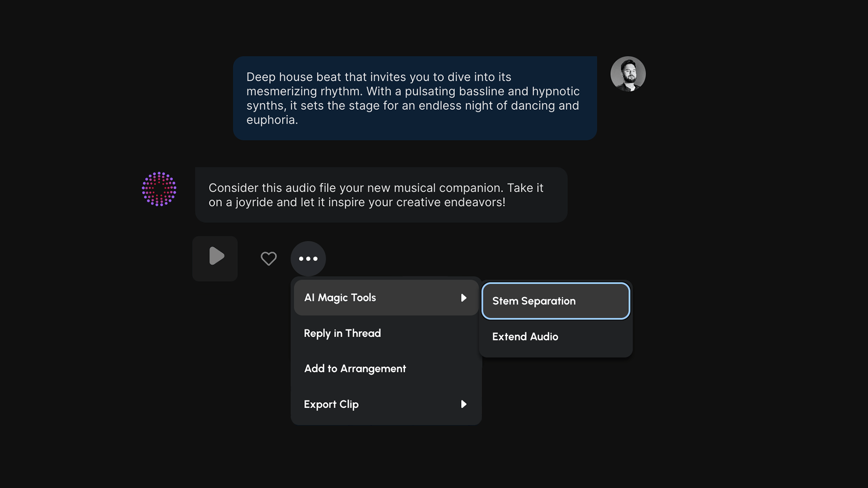Expand the Export Clip submenu arrow
Viewport: 868px width, 488px height.
(x=463, y=404)
